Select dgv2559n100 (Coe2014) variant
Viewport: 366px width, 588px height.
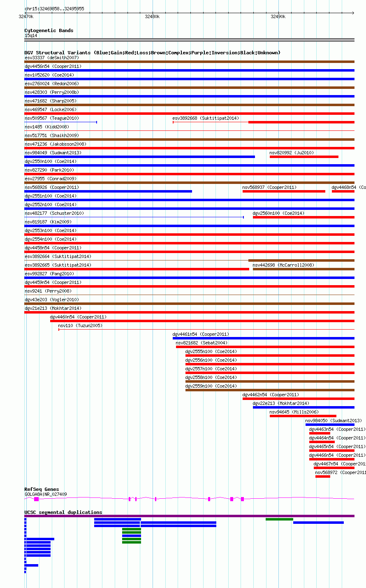point(270,390)
